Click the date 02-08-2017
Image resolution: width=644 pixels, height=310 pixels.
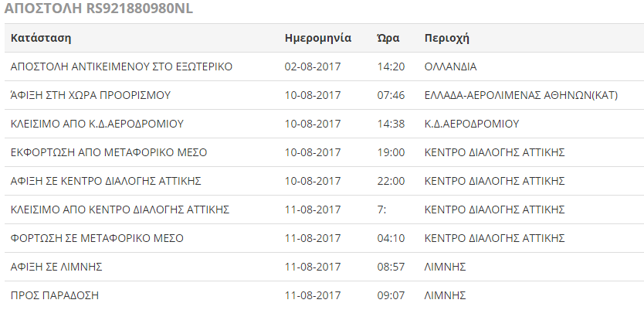point(313,66)
